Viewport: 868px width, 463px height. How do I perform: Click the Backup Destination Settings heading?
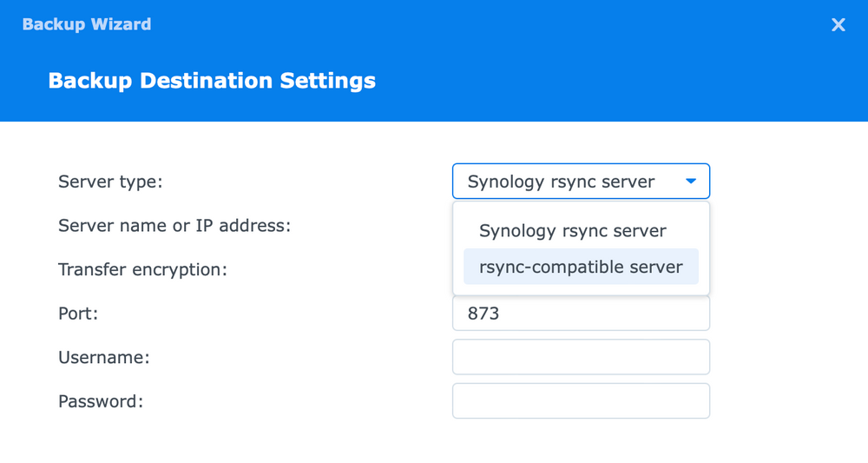point(212,81)
